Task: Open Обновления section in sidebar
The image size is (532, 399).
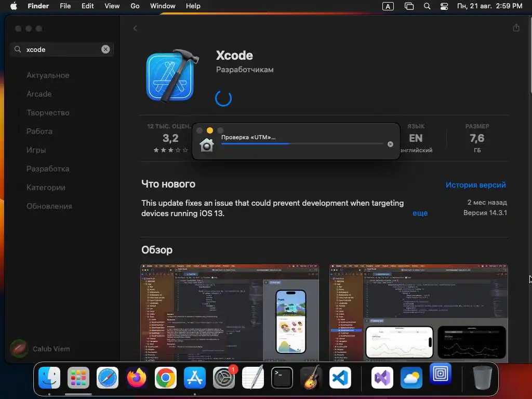Action: 49,206
